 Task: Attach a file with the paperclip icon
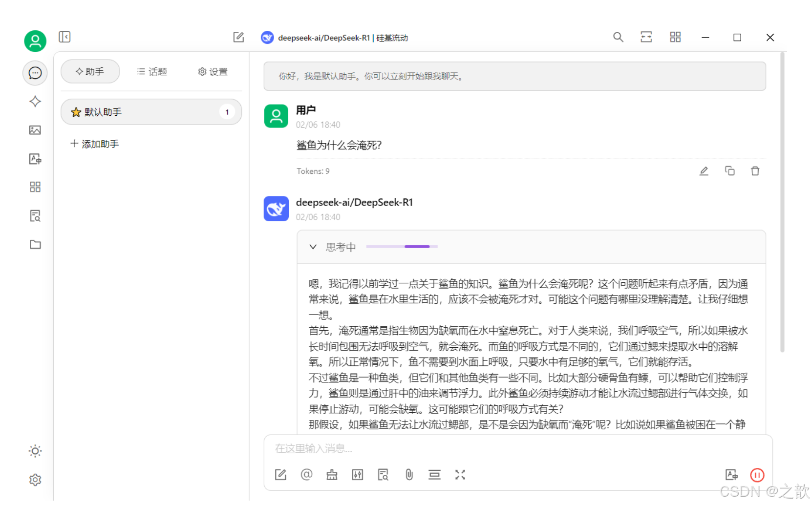(x=408, y=474)
